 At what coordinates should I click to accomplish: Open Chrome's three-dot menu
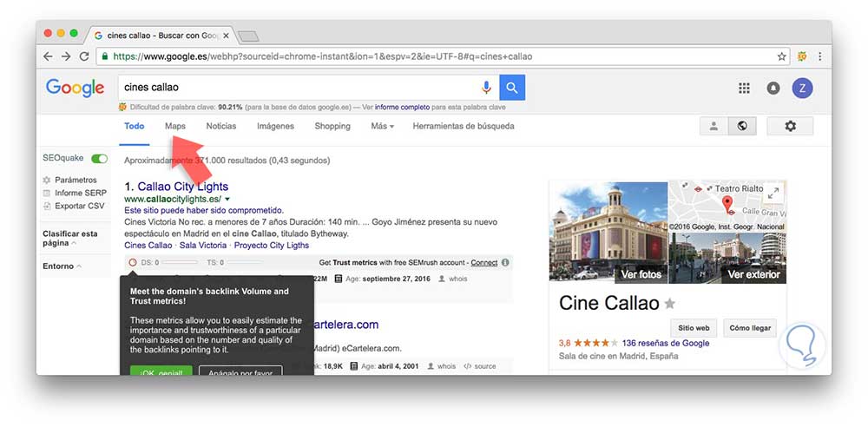(x=820, y=56)
